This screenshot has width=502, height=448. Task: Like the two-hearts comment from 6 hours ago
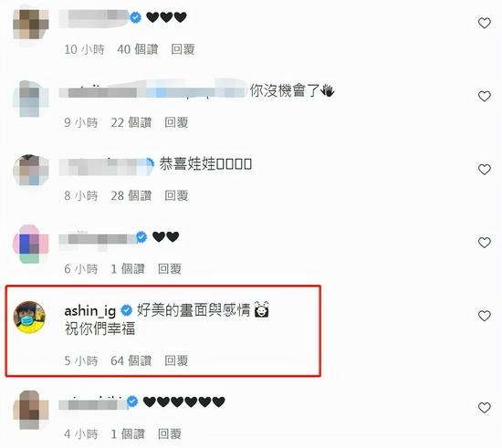[x=484, y=243]
